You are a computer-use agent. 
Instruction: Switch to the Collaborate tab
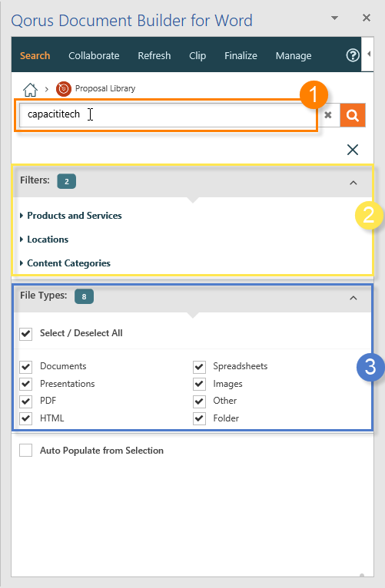[x=94, y=55]
